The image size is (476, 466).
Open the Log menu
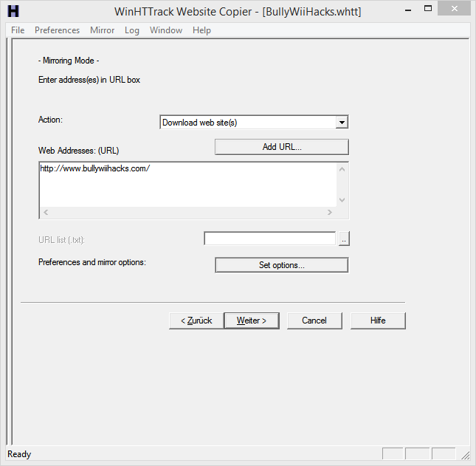(x=132, y=30)
